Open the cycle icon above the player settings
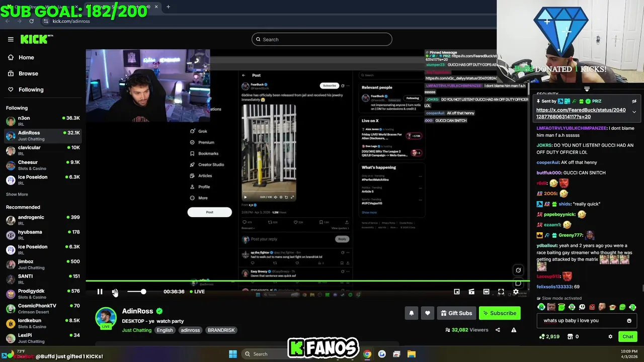 518,270
